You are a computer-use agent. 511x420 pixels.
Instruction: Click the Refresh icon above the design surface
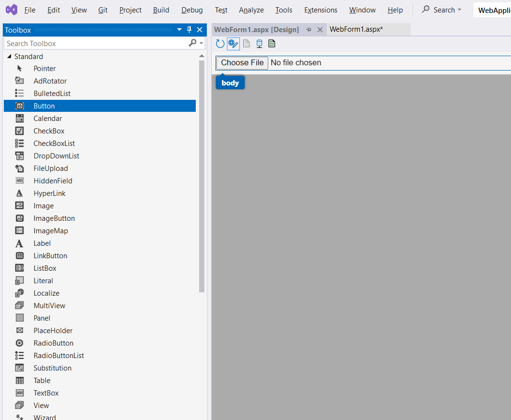(220, 43)
